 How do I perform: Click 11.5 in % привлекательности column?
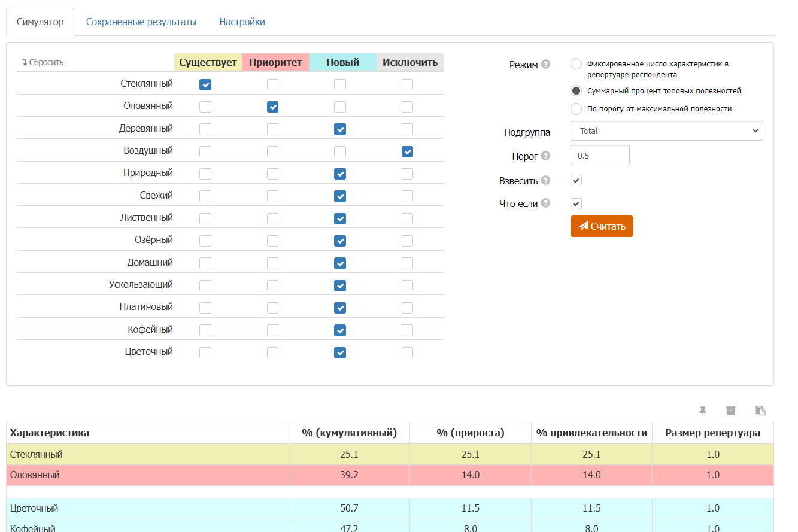point(591,509)
